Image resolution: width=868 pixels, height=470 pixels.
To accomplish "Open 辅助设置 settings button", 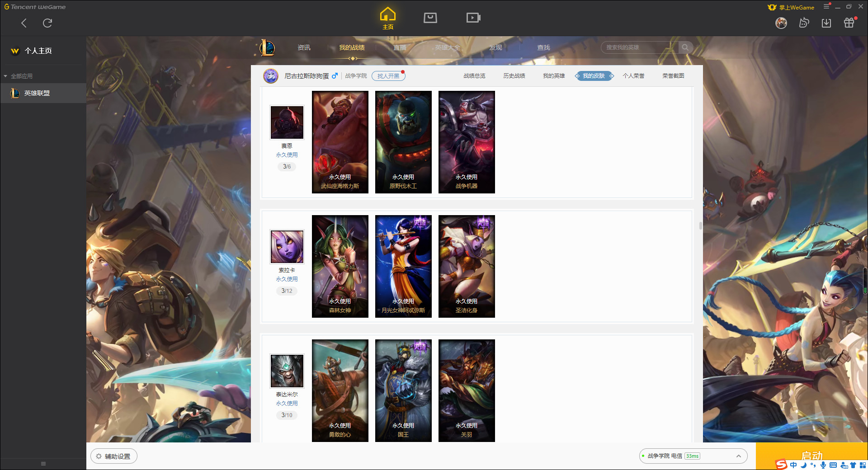I will coord(114,456).
